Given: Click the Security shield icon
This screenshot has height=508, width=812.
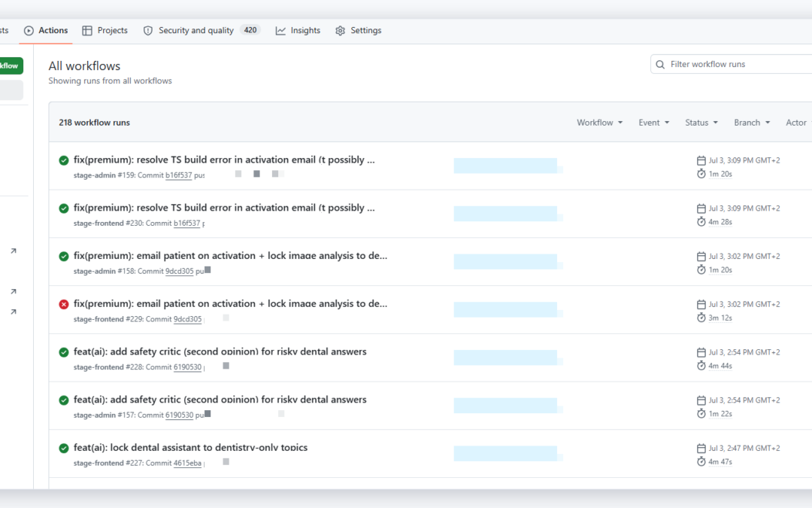Looking at the screenshot, I should tap(148, 31).
